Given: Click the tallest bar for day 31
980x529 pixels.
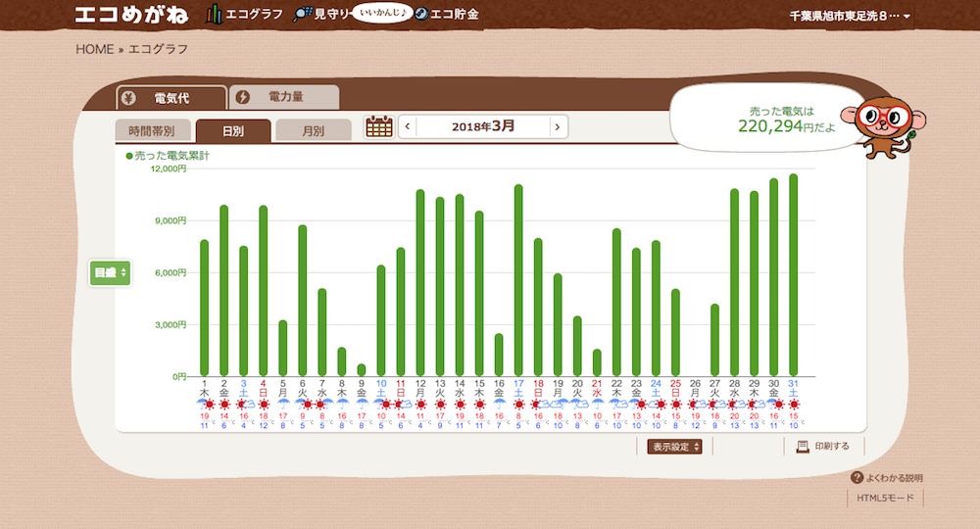Looking at the screenshot, I should pyautogui.click(x=793, y=275).
